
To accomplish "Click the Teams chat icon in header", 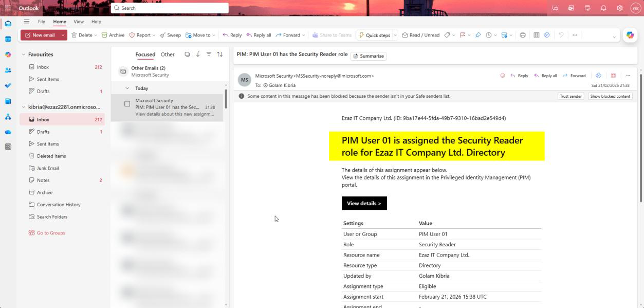I will coord(555,8).
